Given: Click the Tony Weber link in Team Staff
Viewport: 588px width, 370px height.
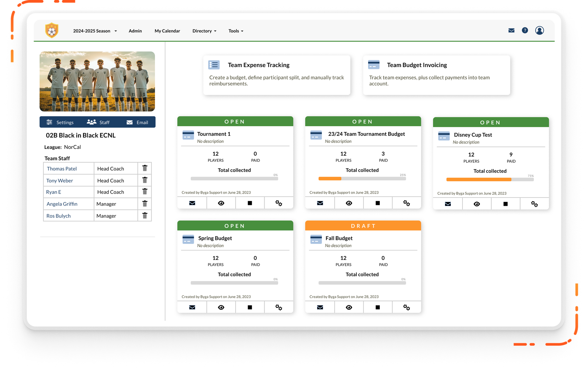Looking at the screenshot, I should coord(59,180).
